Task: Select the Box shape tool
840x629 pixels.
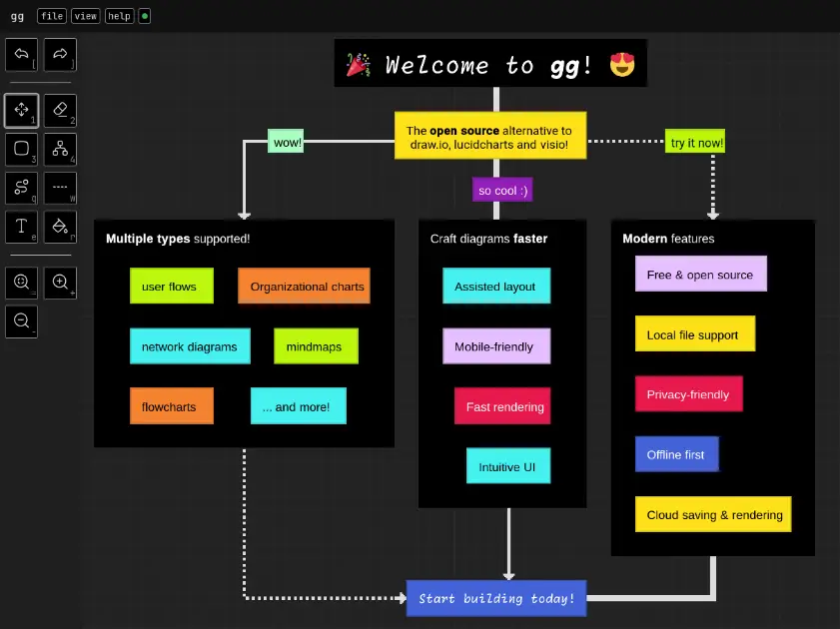Action: (x=21, y=149)
